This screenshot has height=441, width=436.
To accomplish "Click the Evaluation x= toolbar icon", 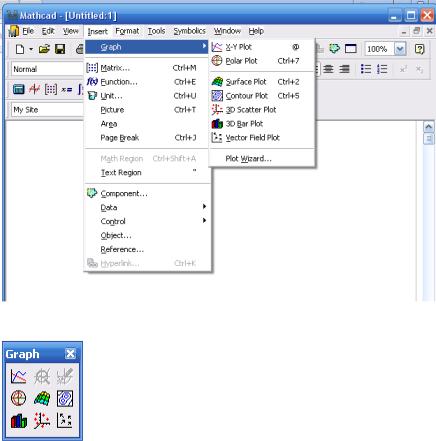I will click(66, 89).
